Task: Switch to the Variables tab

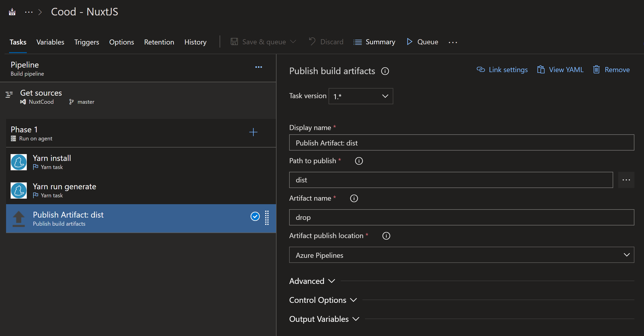Action: pos(50,42)
